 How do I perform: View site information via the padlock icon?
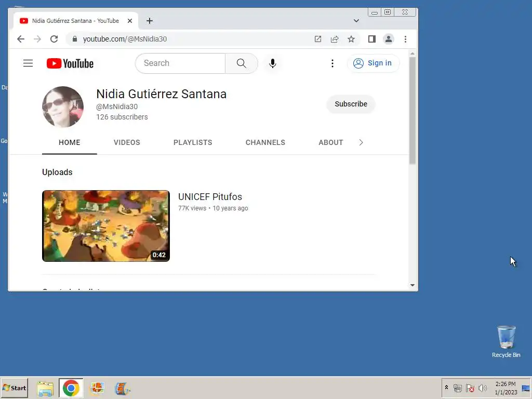(x=75, y=39)
